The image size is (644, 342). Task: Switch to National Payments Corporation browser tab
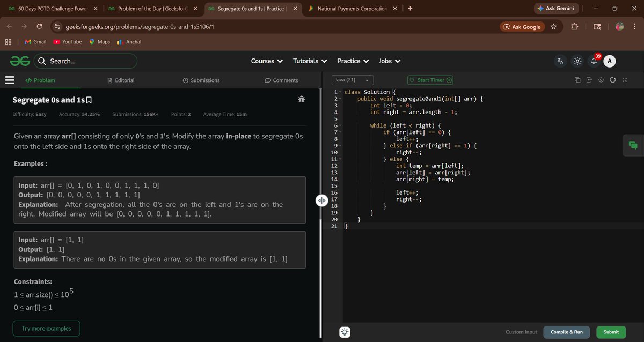[x=352, y=9]
